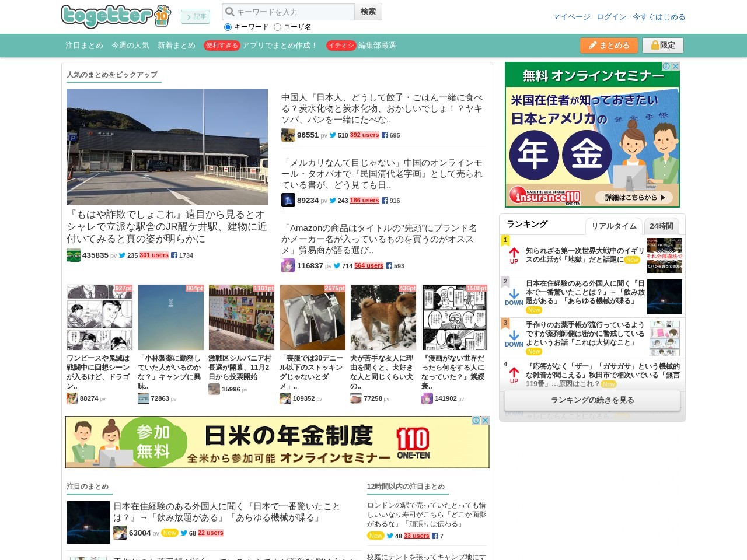Open the 日米の年金制度 banner ad

[x=277, y=442]
